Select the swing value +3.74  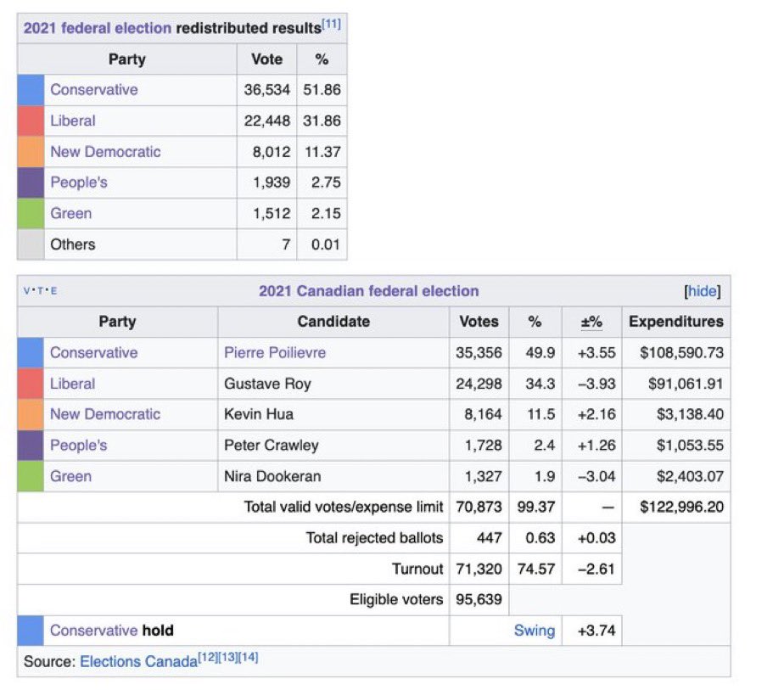596,631
